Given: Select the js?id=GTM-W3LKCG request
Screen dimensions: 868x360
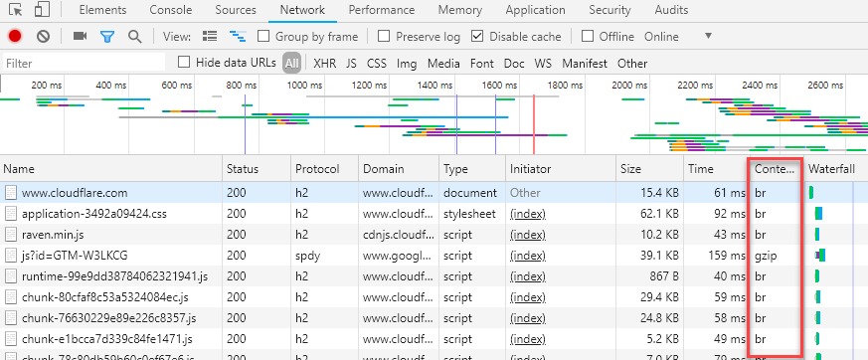Looking at the screenshot, I should pyautogui.click(x=434, y=256).
